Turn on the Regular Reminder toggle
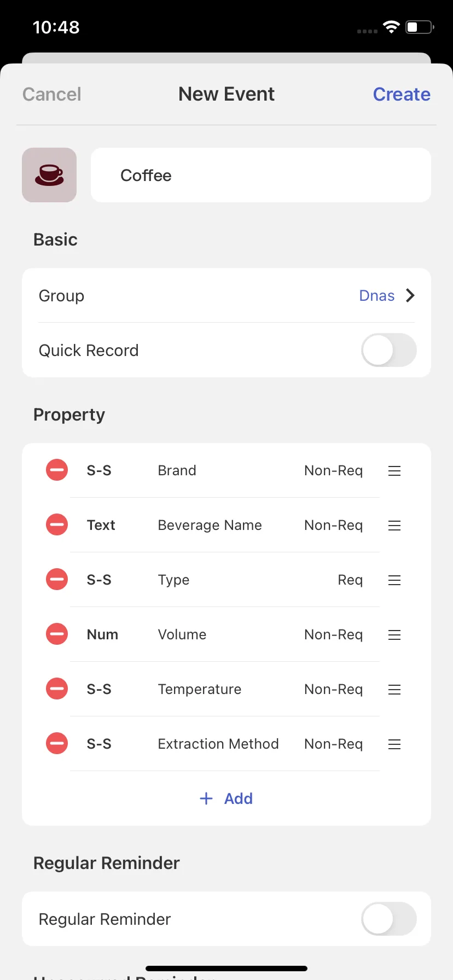 click(389, 919)
